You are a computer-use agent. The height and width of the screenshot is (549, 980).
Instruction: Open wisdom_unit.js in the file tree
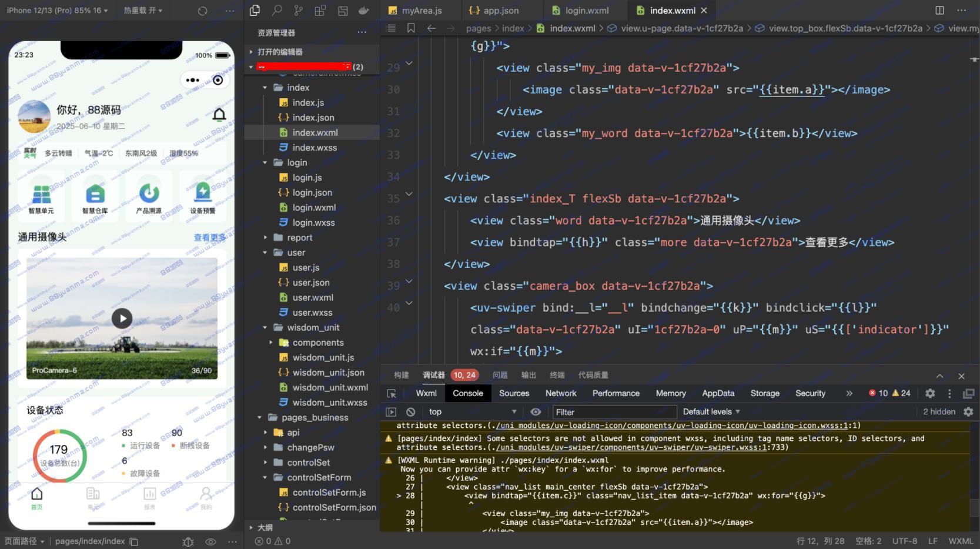323,357
